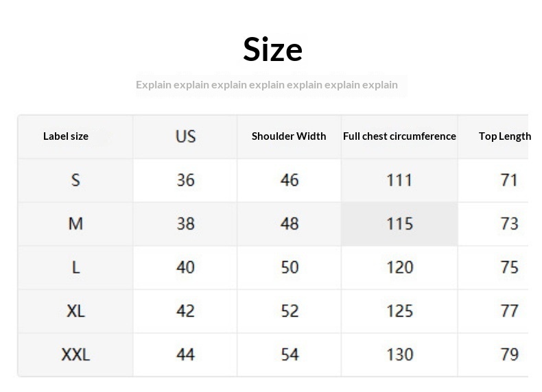The width and height of the screenshot is (542, 392).
Task: Select US size 36 cell
Action: [185, 180]
